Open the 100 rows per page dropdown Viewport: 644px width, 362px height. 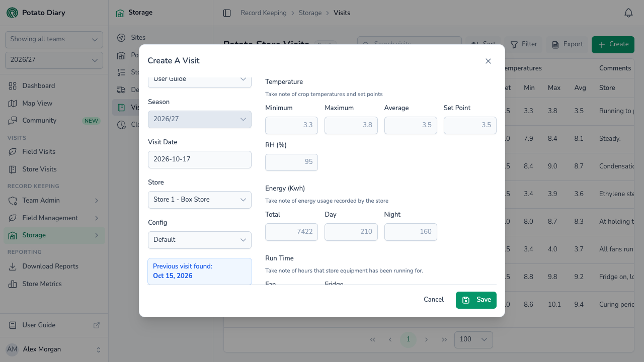click(473, 339)
